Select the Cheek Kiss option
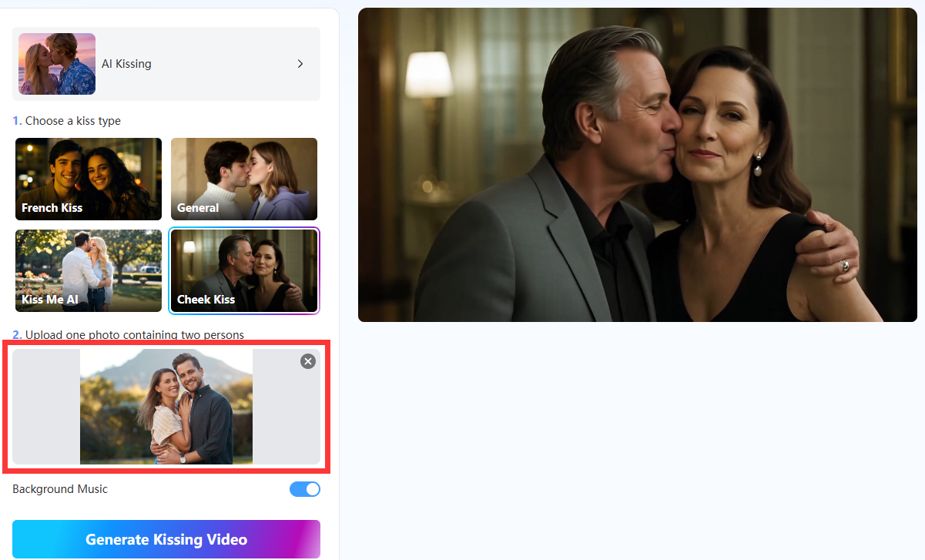The width and height of the screenshot is (925, 560). [x=243, y=270]
